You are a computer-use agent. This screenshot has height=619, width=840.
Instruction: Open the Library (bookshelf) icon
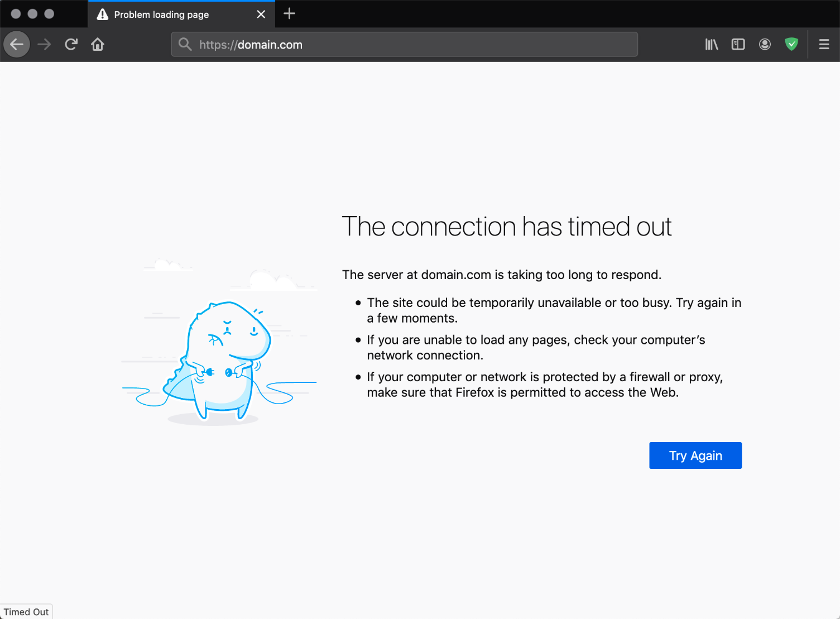coord(711,44)
